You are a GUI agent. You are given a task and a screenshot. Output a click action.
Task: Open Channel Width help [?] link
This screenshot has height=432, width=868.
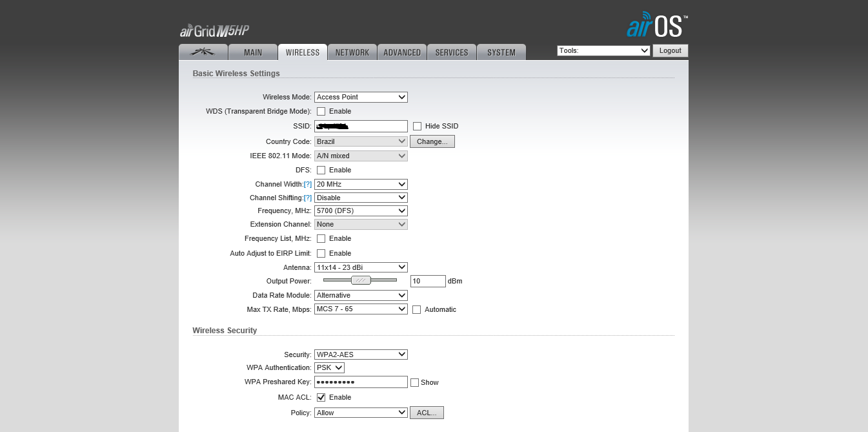[308, 185]
